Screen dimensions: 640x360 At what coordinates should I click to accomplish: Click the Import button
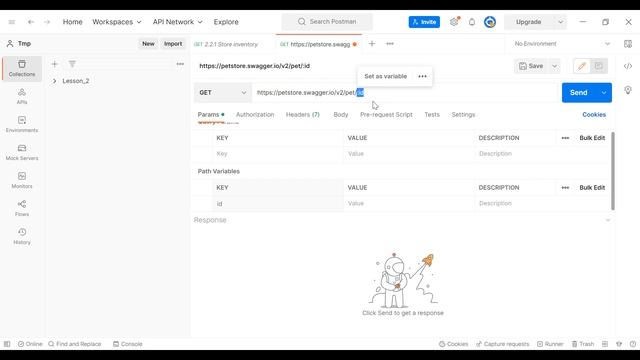coord(173,44)
